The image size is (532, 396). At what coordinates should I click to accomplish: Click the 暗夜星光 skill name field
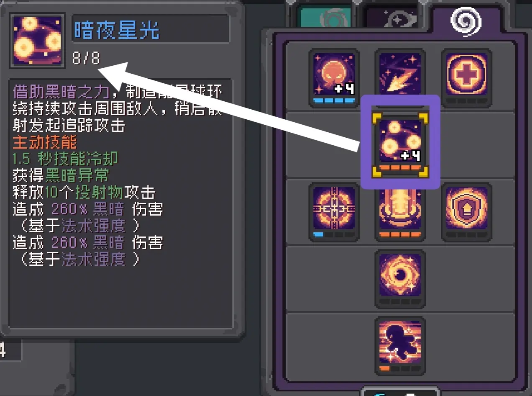coord(151,28)
